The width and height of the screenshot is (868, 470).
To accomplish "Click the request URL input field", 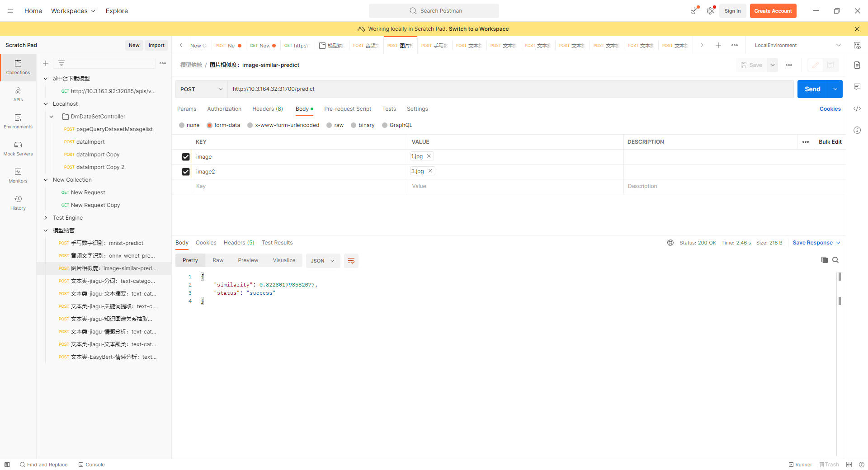I will click(x=510, y=89).
